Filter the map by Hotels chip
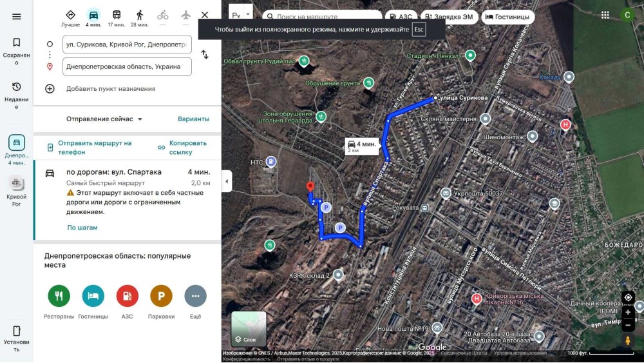 [507, 17]
